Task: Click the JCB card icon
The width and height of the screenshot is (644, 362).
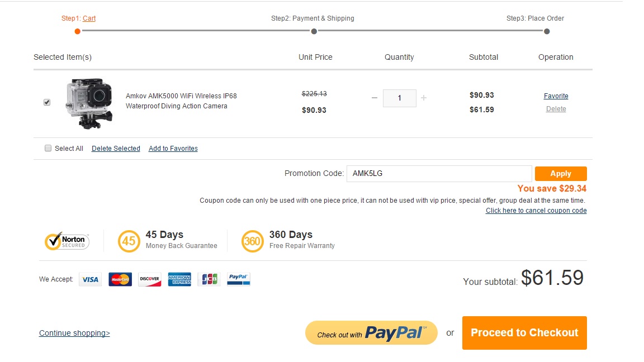Action: tap(209, 279)
